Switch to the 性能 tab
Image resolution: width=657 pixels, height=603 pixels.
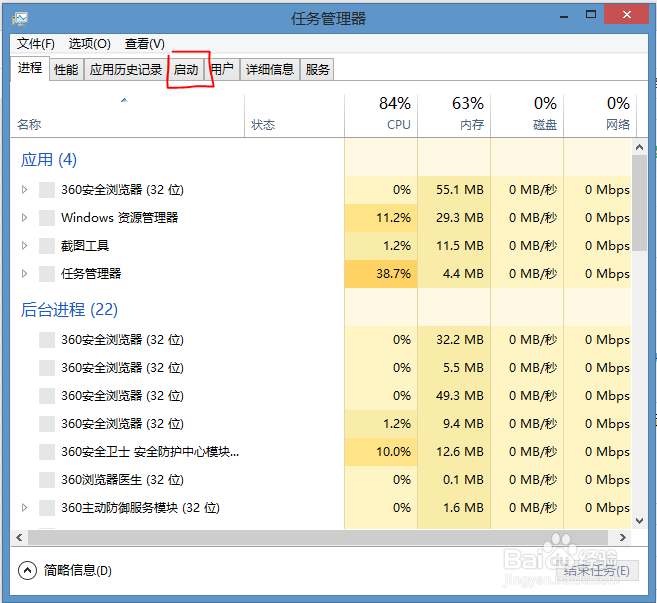[x=66, y=70]
